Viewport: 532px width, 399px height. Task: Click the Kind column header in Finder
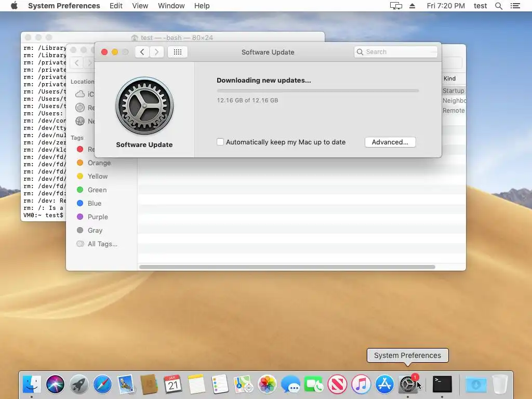tap(449, 78)
